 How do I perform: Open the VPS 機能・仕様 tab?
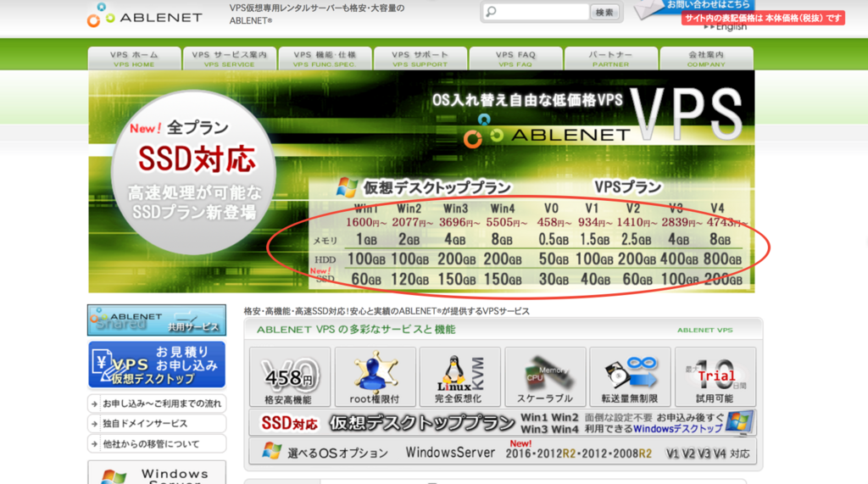pos(325,58)
